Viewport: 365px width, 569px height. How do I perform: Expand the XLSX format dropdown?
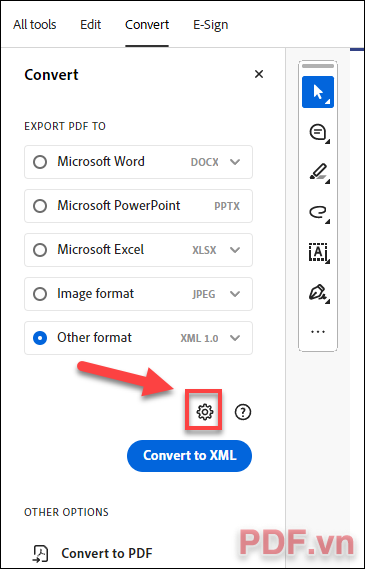(235, 250)
